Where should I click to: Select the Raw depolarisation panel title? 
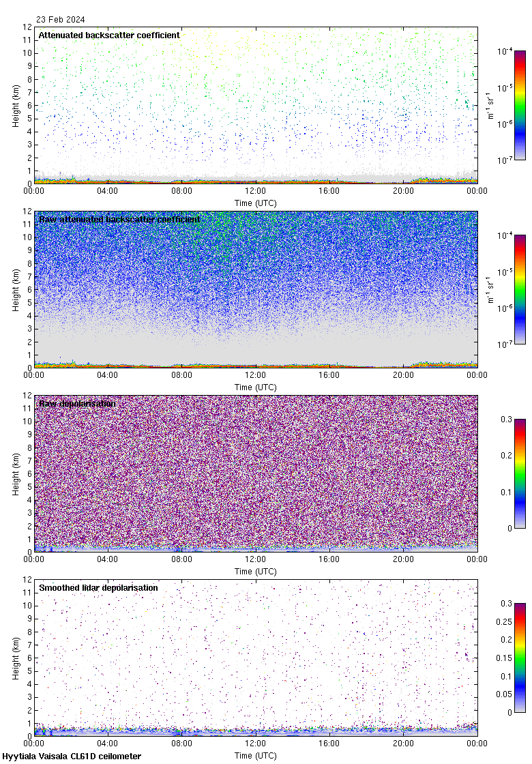tap(77, 404)
